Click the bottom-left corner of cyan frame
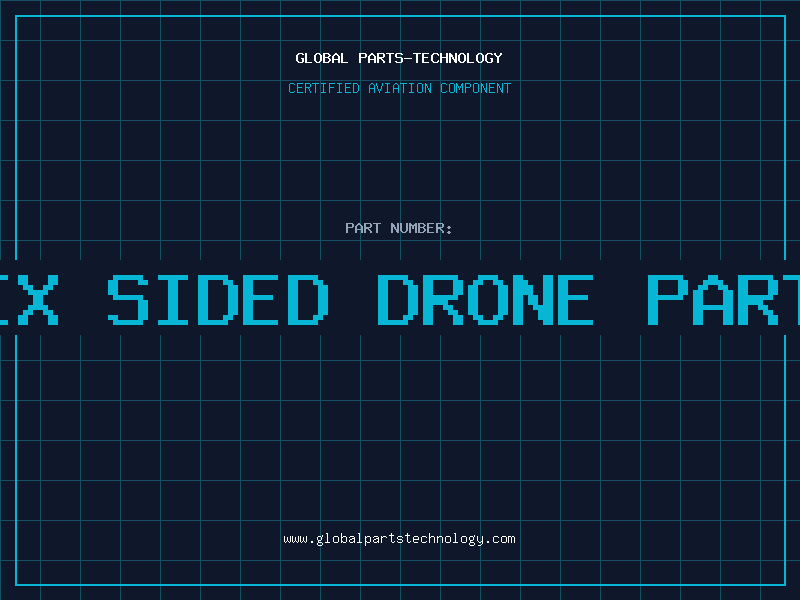This screenshot has height=600, width=800. [x=16, y=584]
